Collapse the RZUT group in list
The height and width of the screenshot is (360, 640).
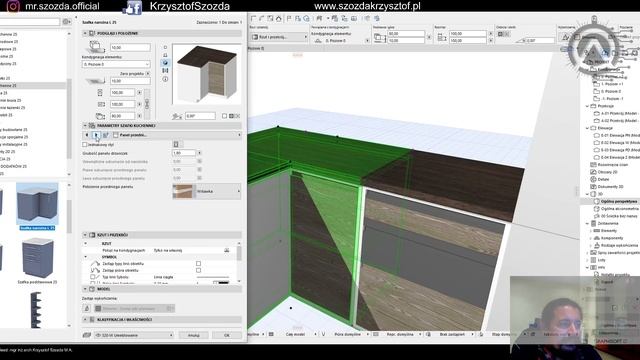pos(86,244)
